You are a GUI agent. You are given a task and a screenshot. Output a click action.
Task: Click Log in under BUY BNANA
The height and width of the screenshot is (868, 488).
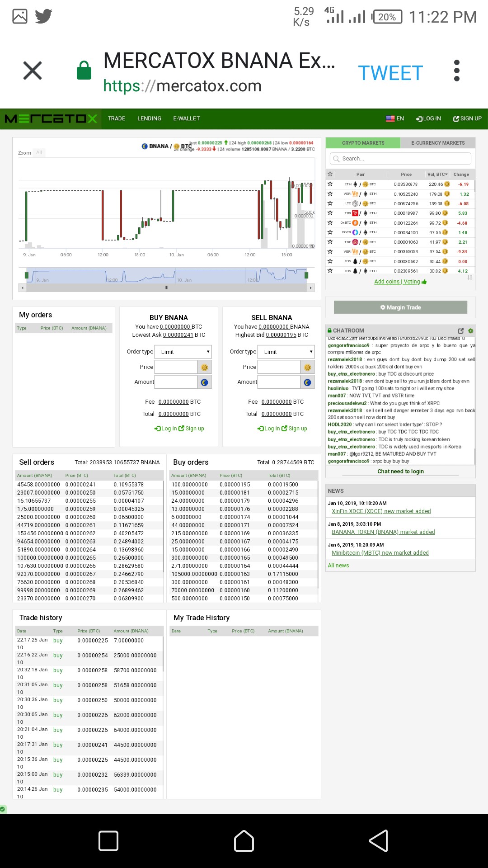click(x=165, y=429)
